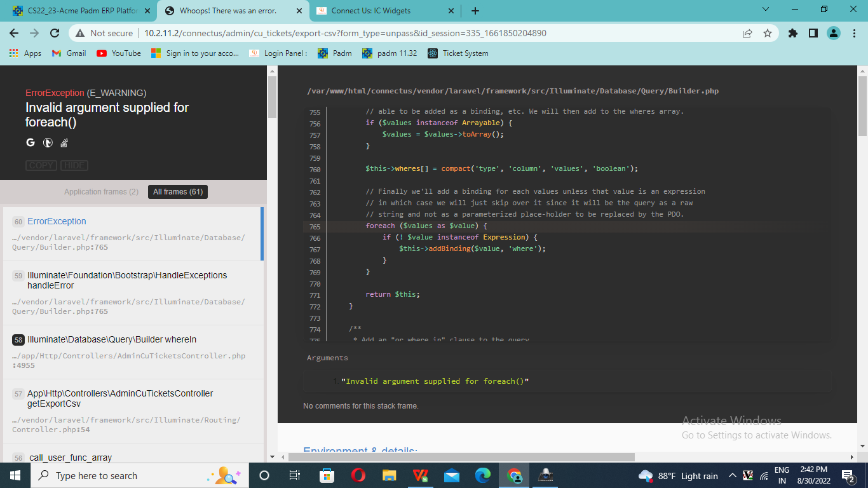Open the Chrome three-dot menu

pyautogui.click(x=854, y=33)
